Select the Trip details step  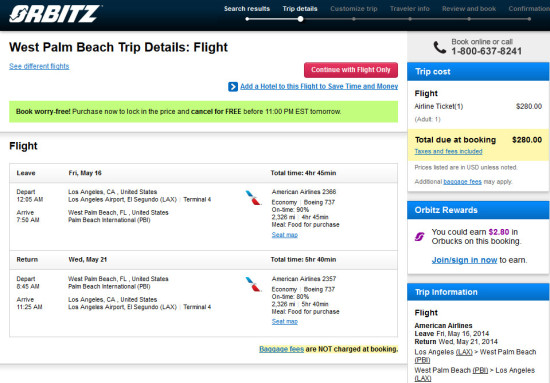300,9
